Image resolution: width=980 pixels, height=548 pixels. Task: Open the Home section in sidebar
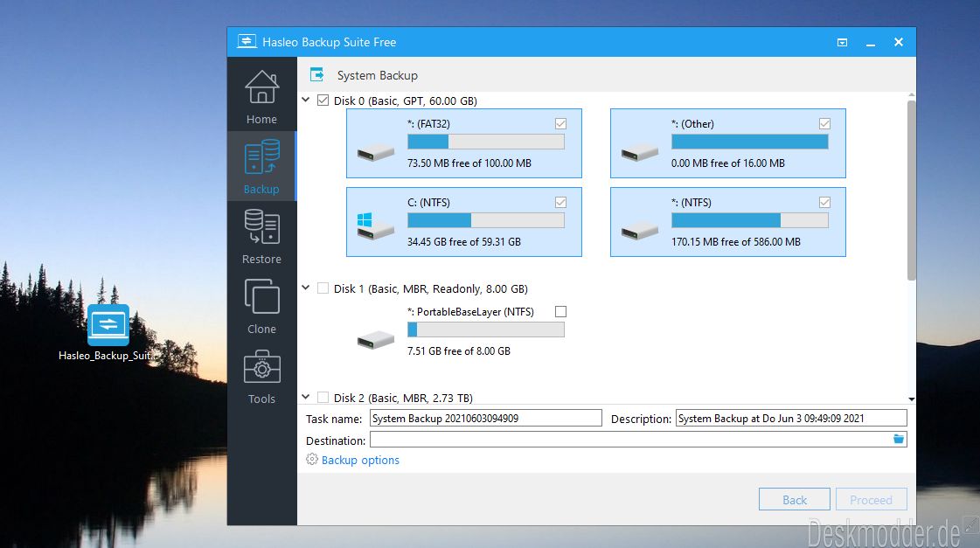point(262,95)
